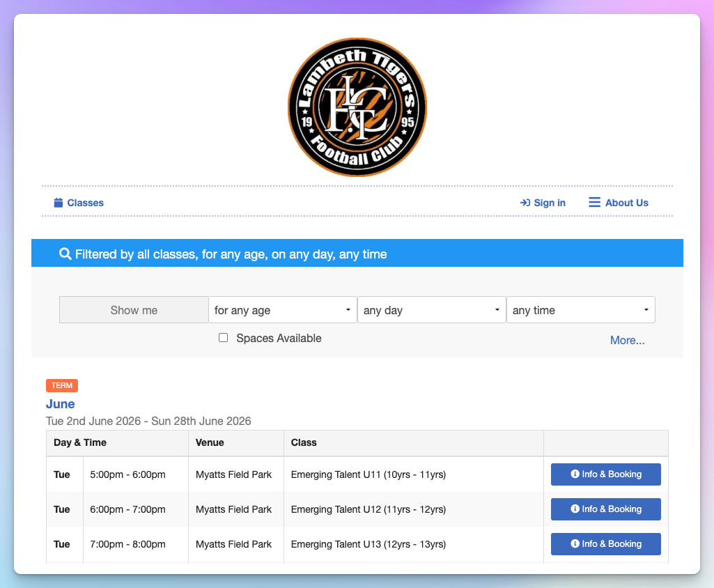Click the Lambeth Tigers Football Club logo
The image size is (714, 588).
coord(357,107)
